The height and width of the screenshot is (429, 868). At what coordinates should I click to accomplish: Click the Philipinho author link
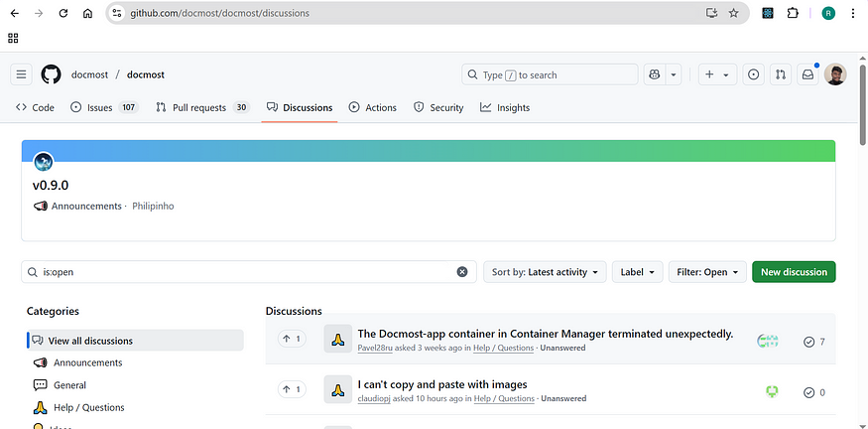153,207
